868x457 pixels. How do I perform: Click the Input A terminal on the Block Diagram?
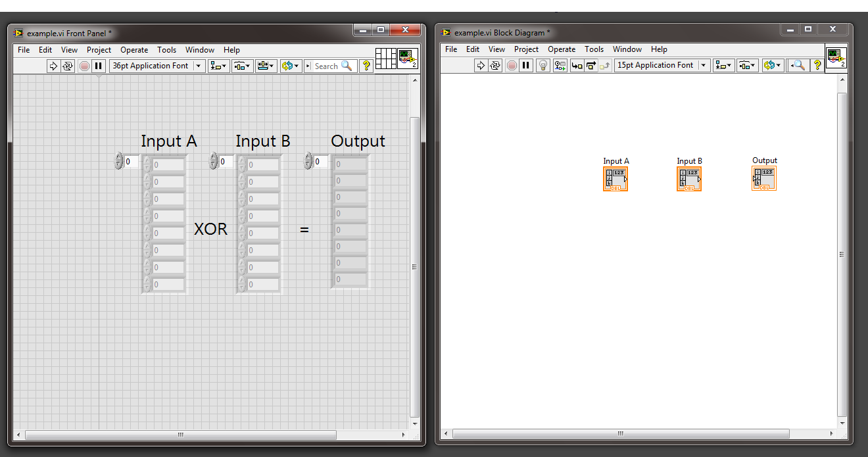coord(615,178)
